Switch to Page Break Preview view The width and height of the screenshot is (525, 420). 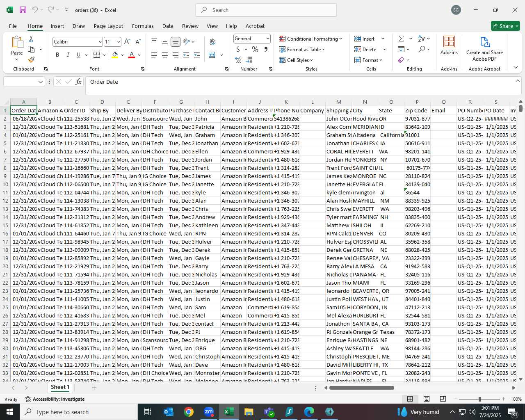coord(443,399)
